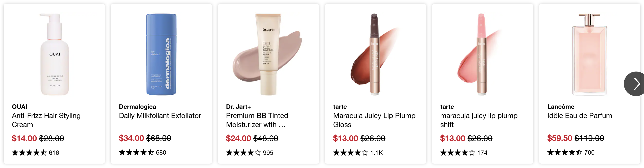Open Maracuja Juicy Lip Plump Gloss link
The height and width of the screenshot is (168, 644).
coord(374,120)
